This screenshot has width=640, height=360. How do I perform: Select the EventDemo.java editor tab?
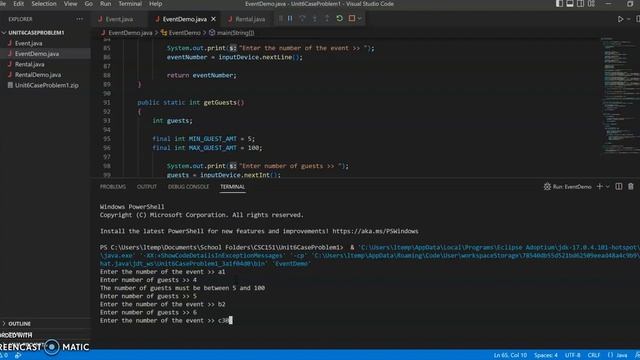tap(184, 19)
